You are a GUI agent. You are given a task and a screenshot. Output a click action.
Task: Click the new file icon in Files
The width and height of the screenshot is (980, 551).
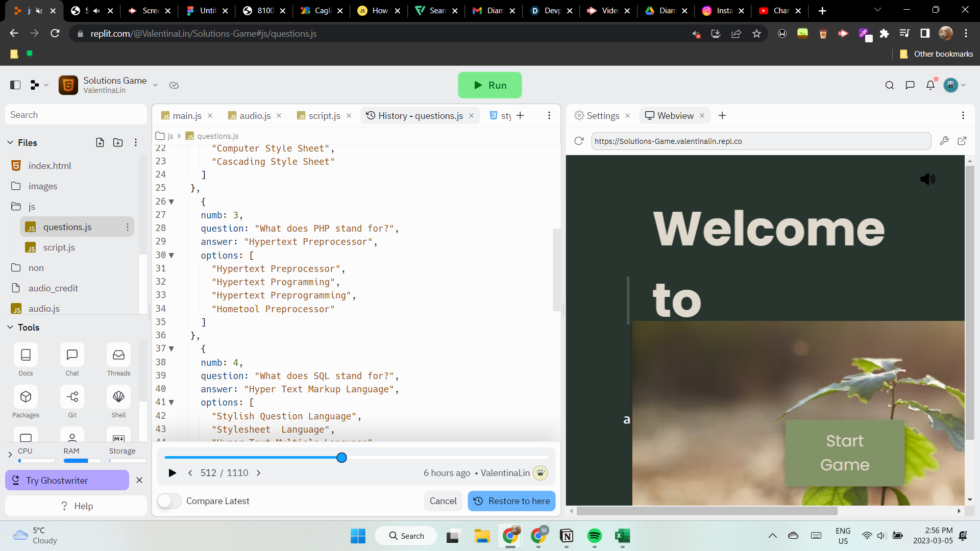tap(100, 142)
